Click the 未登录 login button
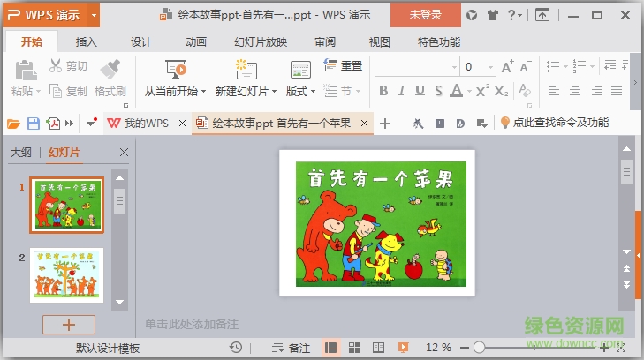The width and height of the screenshot is (644, 360). click(x=426, y=15)
